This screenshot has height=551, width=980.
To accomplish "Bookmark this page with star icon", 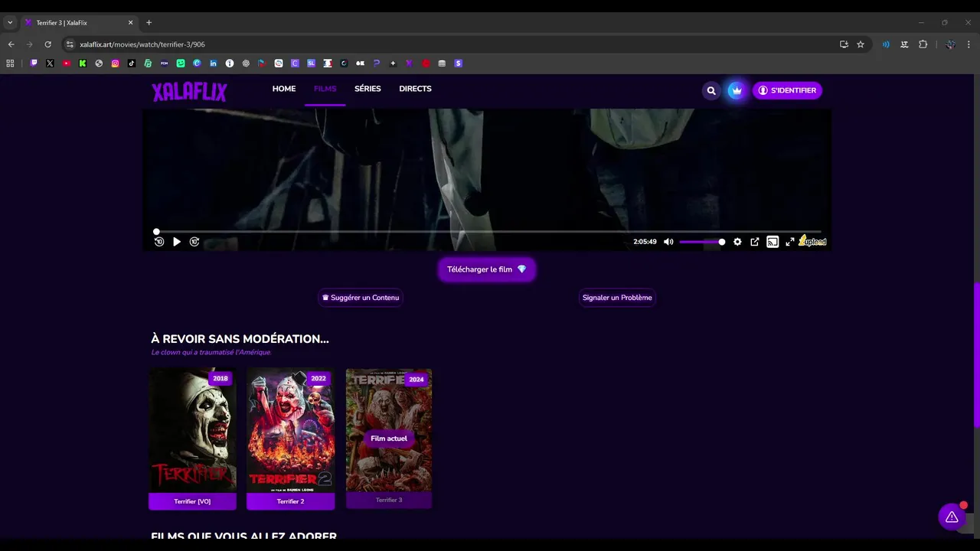I will 861,44.
